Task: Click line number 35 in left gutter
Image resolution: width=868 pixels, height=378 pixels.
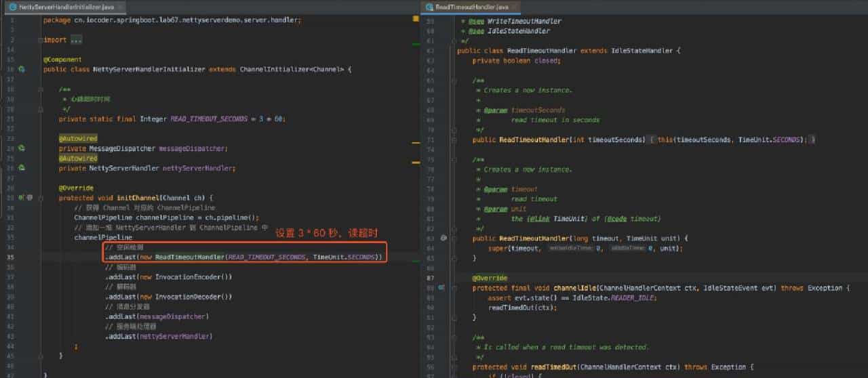Action: click(x=9, y=257)
